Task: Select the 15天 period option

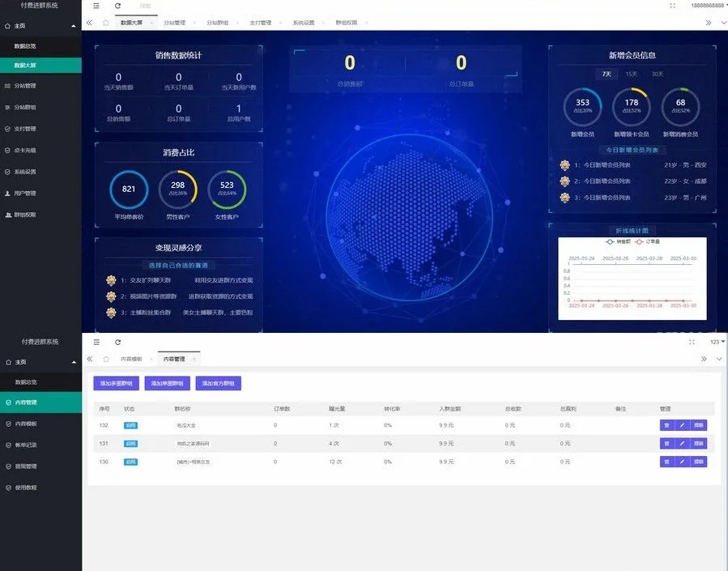Action: (631, 74)
